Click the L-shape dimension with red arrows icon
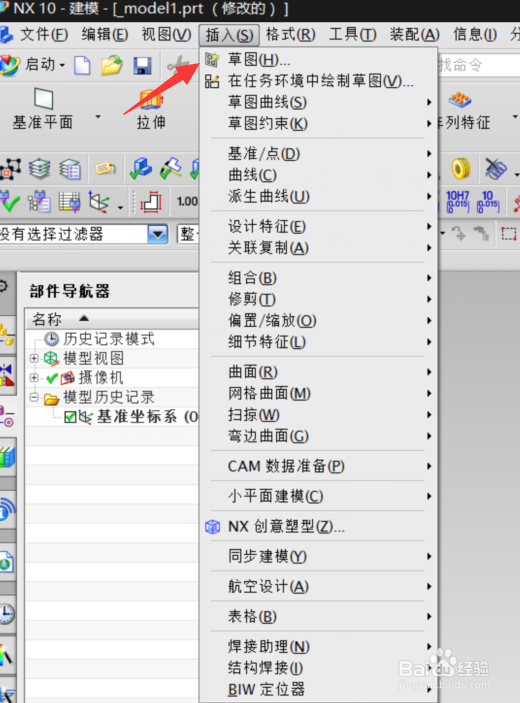Viewport: 520px width, 703px height. [x=151, y=202]
